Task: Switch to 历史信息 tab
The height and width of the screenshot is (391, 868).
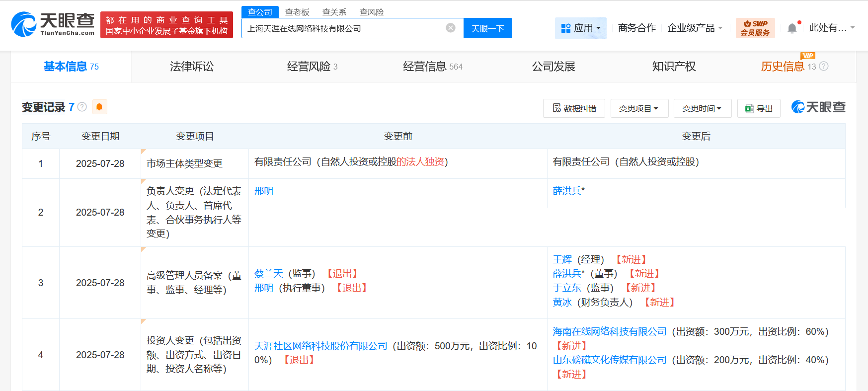Action: (x=783, y=67)
